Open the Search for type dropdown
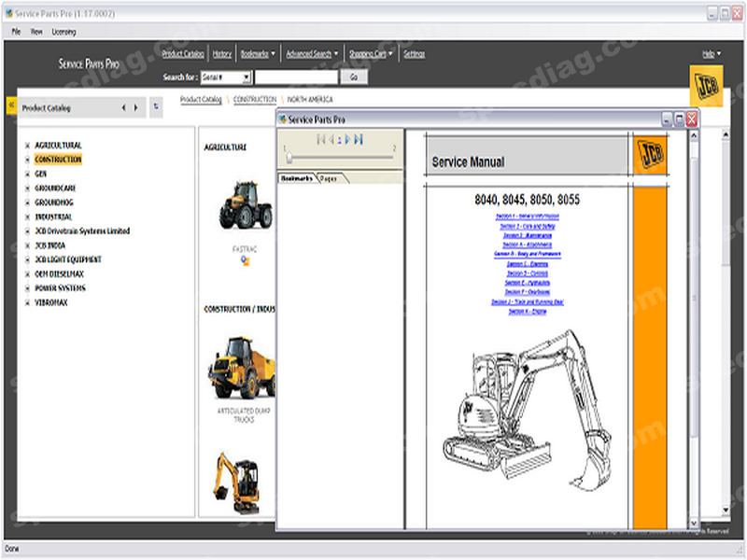747x560 pixels. coord(247,77)
